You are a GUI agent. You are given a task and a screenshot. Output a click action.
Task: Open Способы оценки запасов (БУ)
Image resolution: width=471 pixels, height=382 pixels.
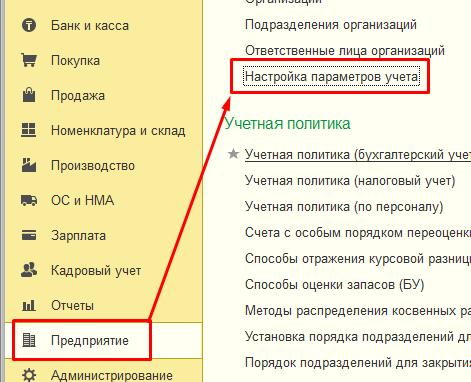[334, 285]
